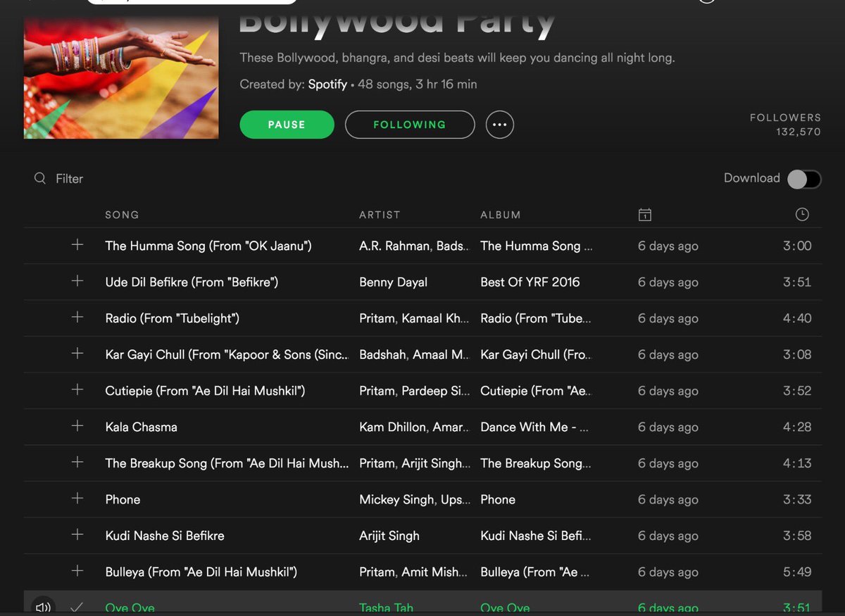Open the three-dot more options menu
This screenshot has width=845, height=616.
coord(500,125)
